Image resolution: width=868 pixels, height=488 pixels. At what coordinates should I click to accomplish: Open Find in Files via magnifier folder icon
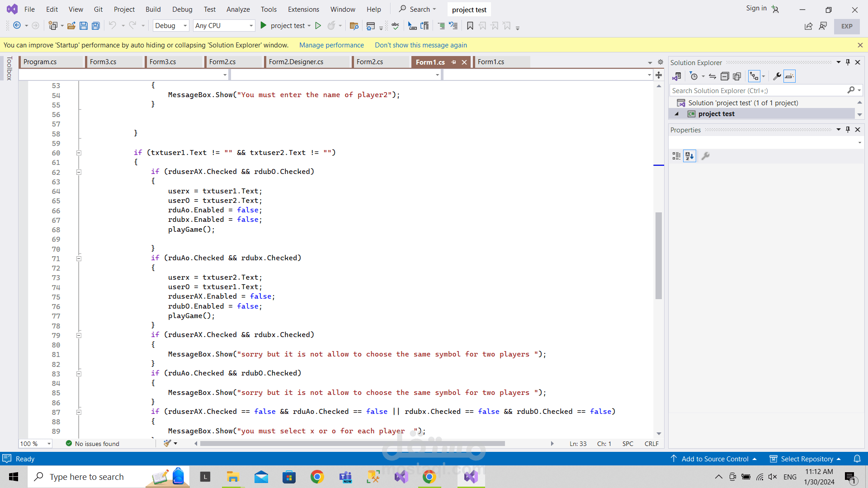click(x=354, y=26)
